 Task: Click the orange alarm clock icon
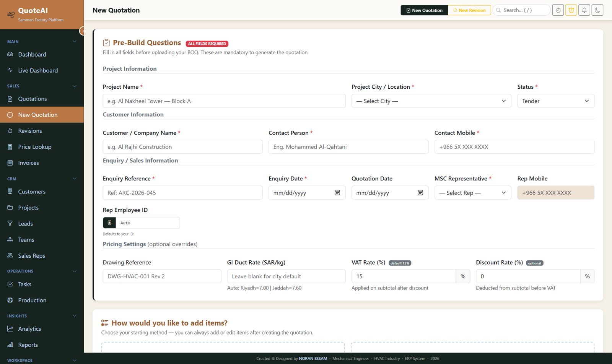571,10
